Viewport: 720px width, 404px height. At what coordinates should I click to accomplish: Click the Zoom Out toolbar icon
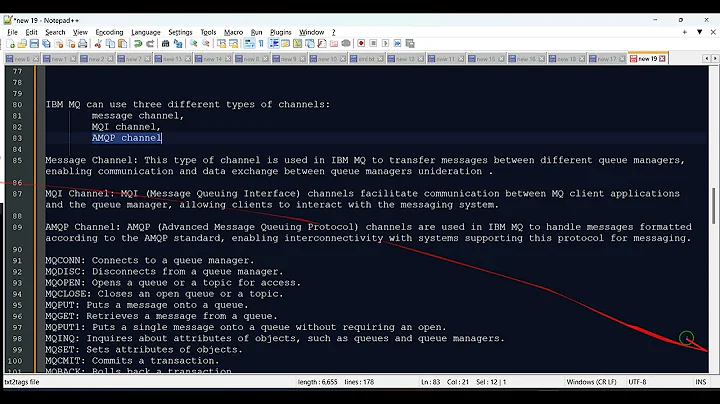coord(206,44)
